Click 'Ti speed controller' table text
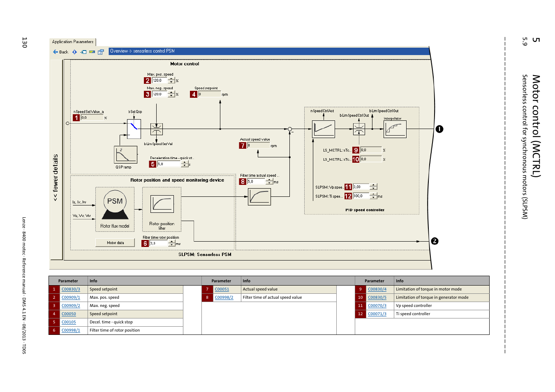This screenshot has width=555, height=392. (x=413, y=314)
